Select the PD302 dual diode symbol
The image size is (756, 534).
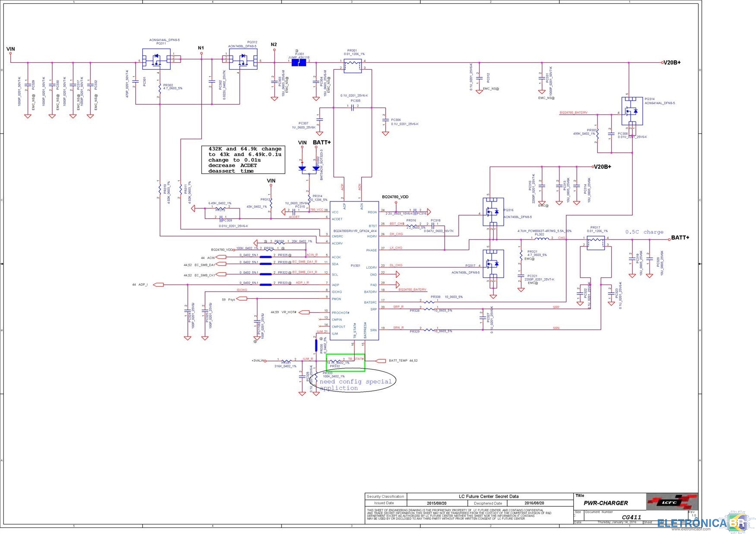[x=309, y=168]
